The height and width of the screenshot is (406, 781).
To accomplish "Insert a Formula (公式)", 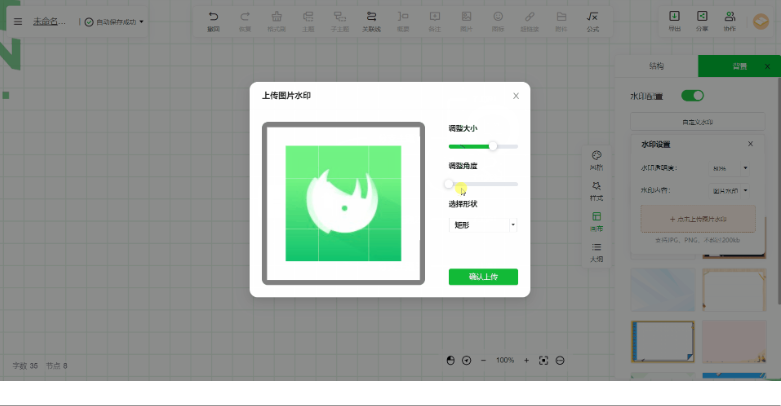I will (593, 22).
